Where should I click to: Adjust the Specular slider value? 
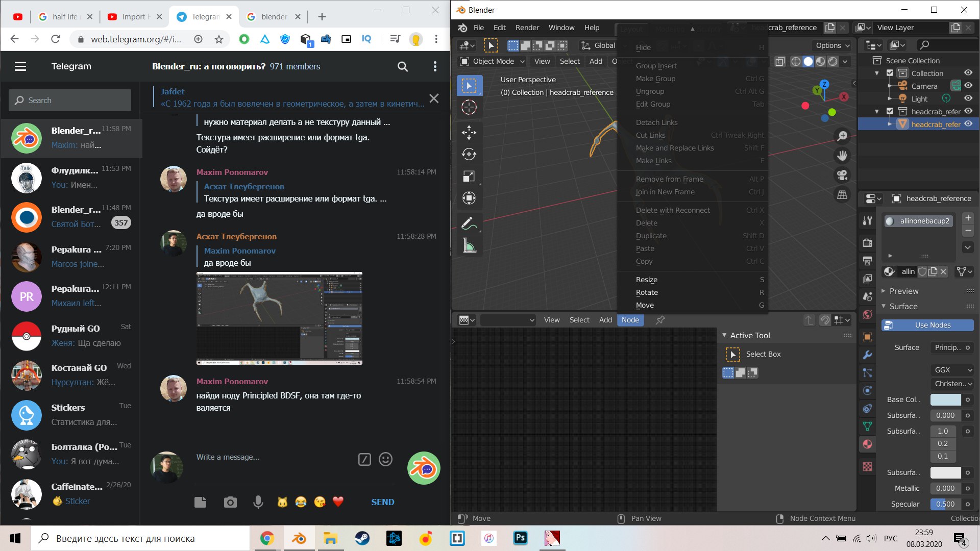[x=945, y=504]
